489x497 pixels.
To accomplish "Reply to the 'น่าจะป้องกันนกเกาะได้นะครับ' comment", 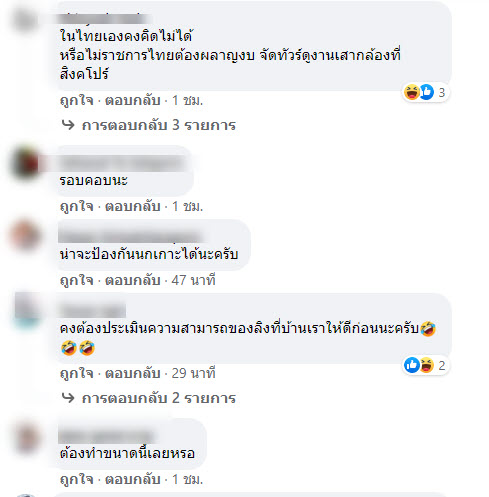I will pos(133,280).
